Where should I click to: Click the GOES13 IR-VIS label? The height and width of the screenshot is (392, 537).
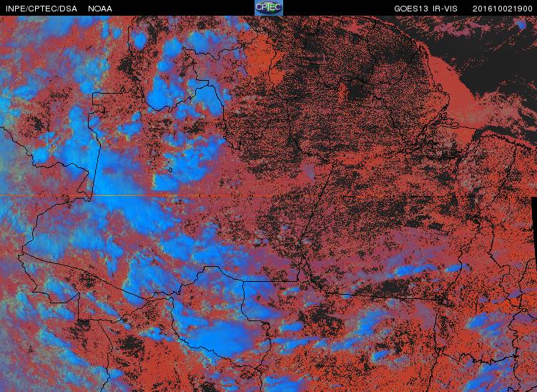tap(425, 9)
